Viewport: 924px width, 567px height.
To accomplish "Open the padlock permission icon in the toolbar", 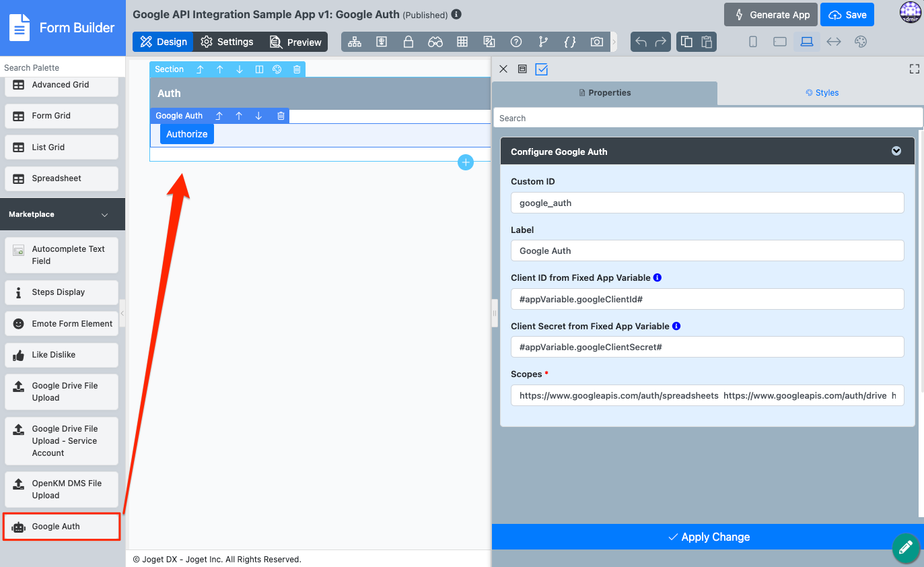I will coord(408,42).
